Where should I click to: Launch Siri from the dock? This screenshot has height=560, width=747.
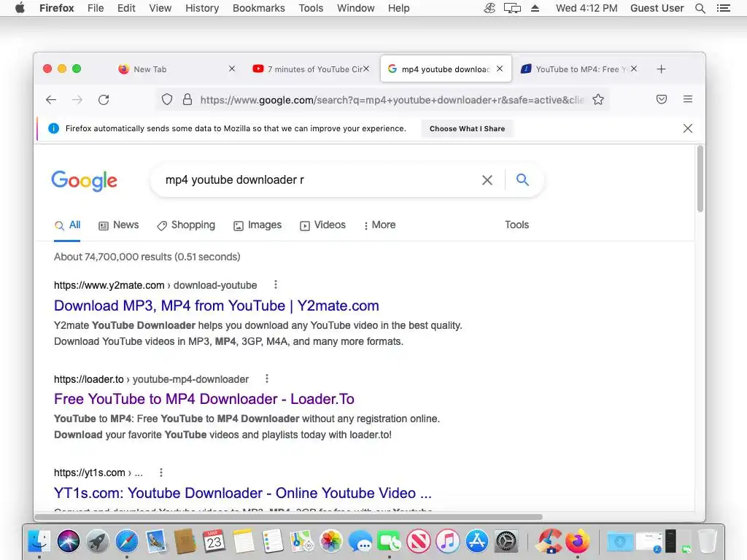(x=68, y=542)
